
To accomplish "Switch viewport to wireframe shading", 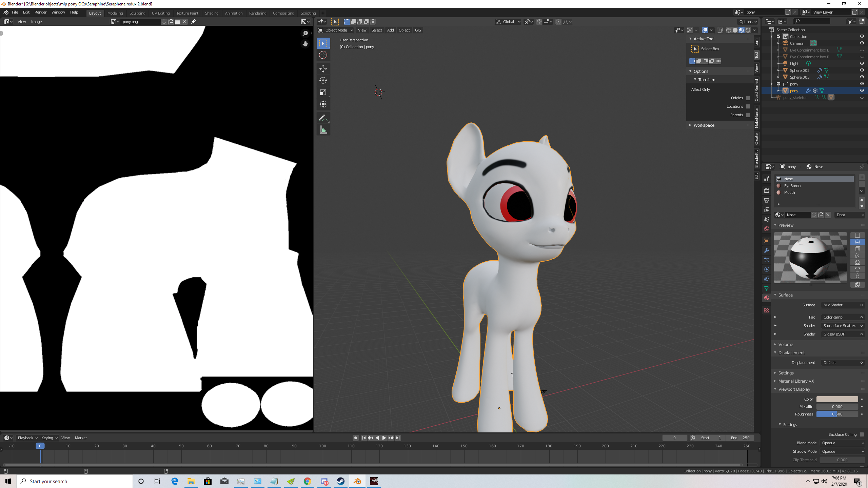I will coord(728,30).
